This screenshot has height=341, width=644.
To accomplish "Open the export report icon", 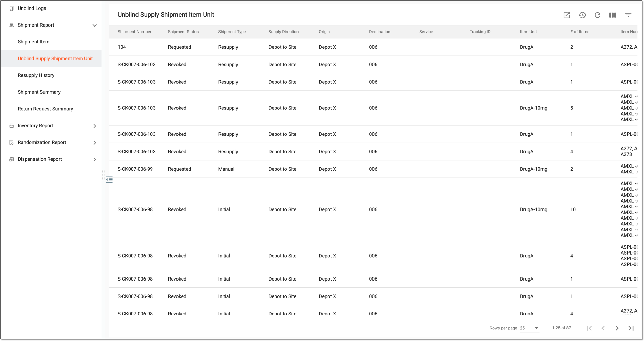I will click(x=566, y=15).
